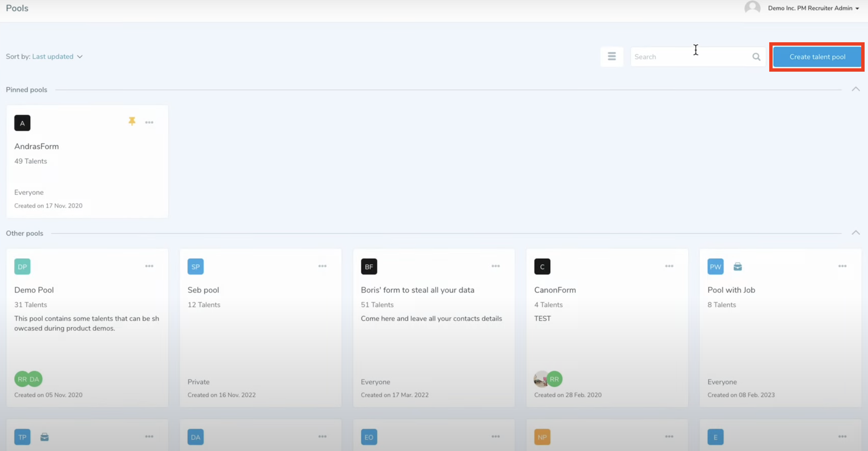Collapse the Other pools section
Image resolution: width=868 pixels, height=451 pixels.
pyautogui.click(x=855, y=233)
